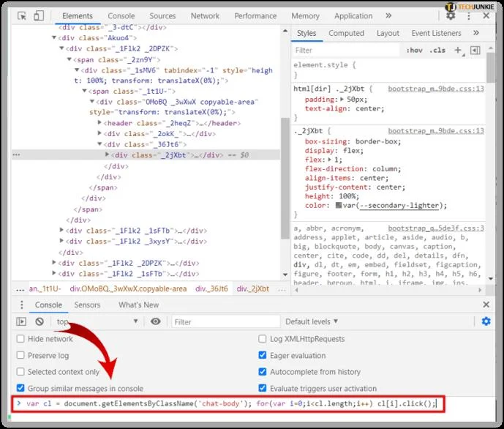Open the What's New drawer tab
The image size is (504, 429).
tap(138, 305)
